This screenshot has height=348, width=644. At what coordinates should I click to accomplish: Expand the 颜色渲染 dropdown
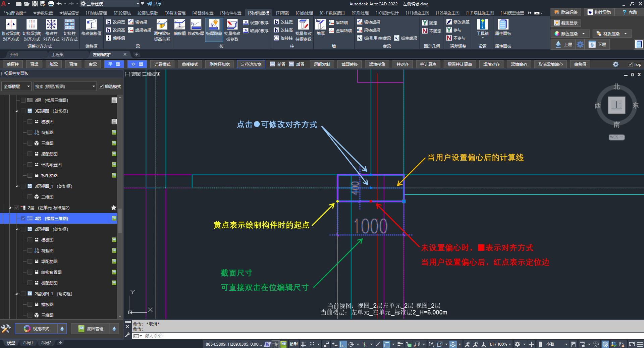coord(584,34)
